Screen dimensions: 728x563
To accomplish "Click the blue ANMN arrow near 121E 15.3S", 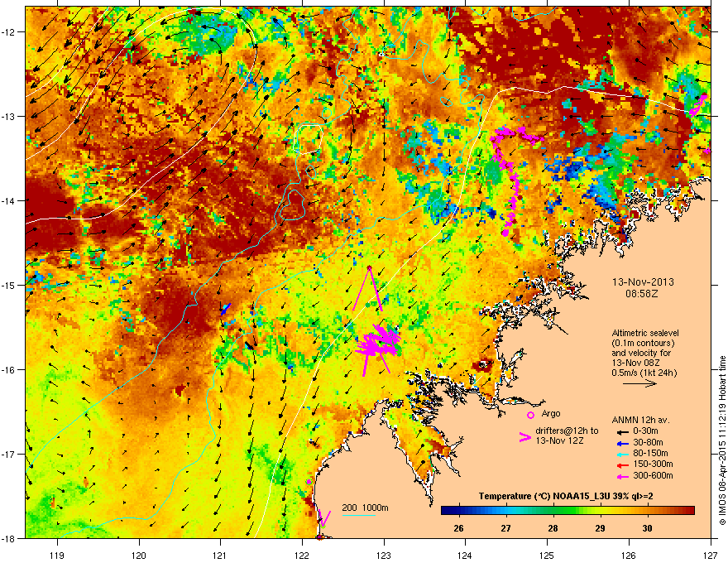I will coord(226,309).
